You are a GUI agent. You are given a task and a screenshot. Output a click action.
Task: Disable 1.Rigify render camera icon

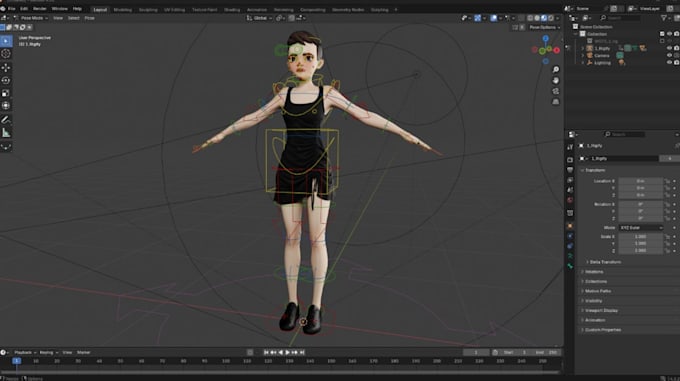coord(676,48)
